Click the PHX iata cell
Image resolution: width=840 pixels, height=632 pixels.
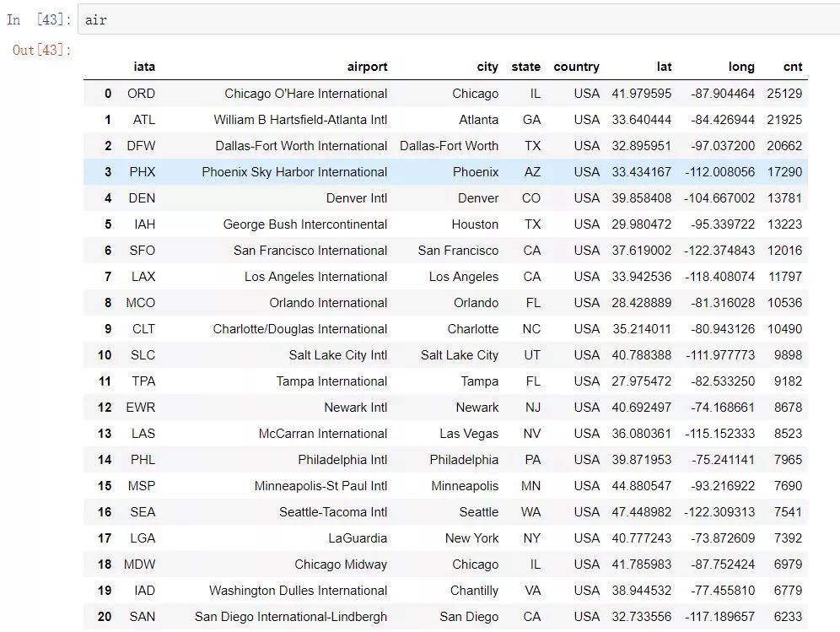[142, 172]
